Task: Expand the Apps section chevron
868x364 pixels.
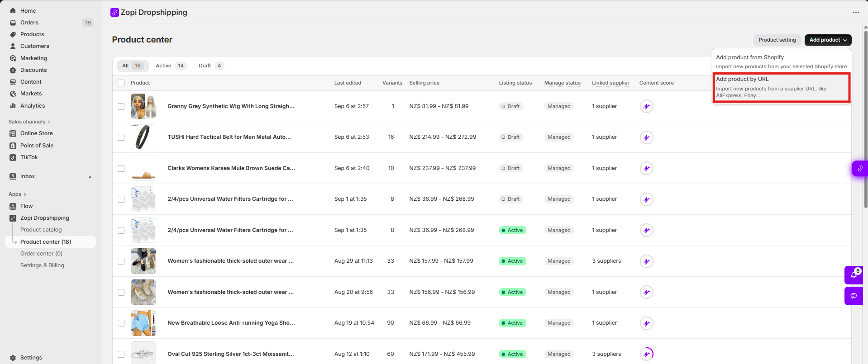Action: coord(25,194)
